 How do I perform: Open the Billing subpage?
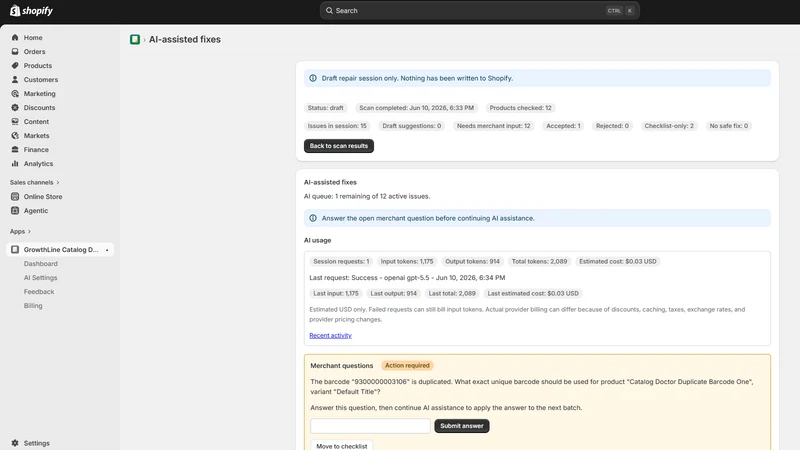pos(33,306)
